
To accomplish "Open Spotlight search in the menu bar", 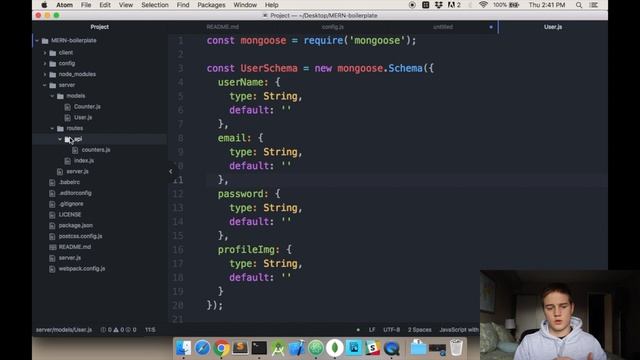I will coord(579,5).
